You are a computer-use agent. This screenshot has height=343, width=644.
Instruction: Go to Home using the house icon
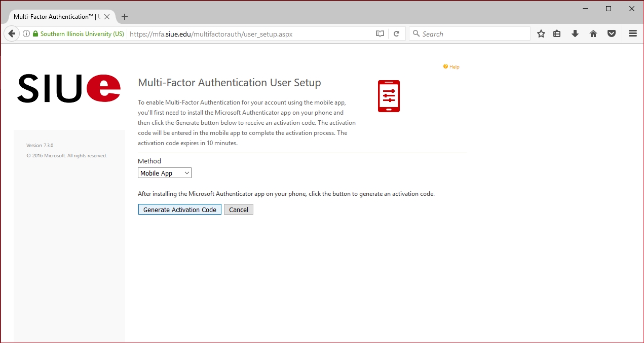coord(593,34)
